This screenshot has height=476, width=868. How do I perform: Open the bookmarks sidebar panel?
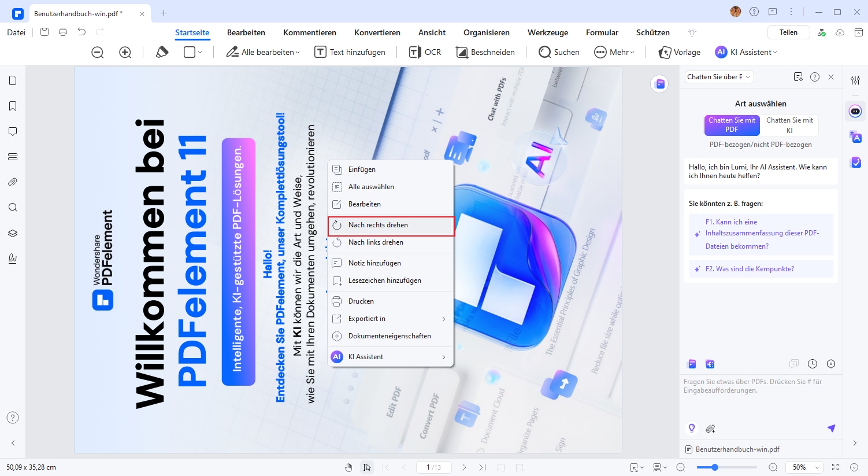13,106
